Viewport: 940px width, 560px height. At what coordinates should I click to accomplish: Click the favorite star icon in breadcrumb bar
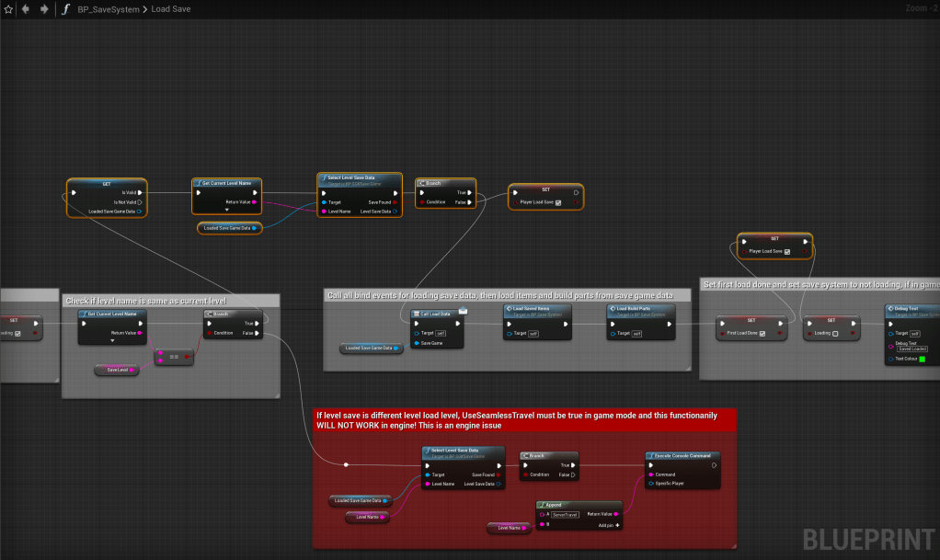7,9
